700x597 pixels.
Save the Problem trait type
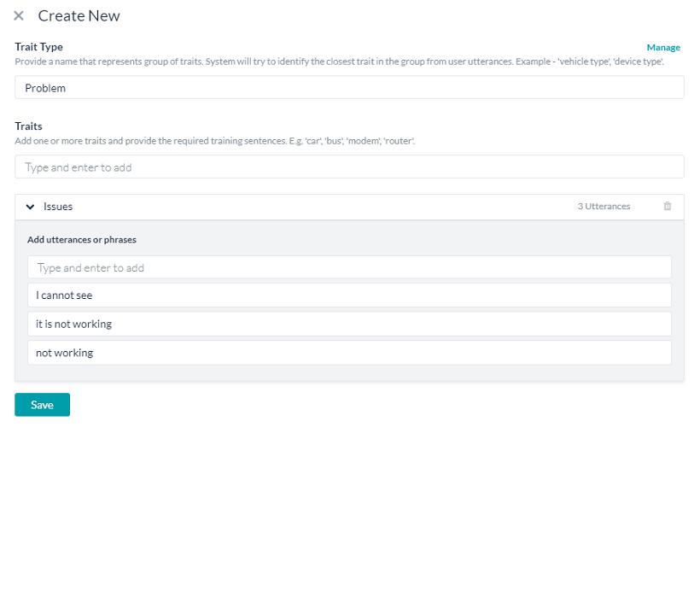(42, 404)
